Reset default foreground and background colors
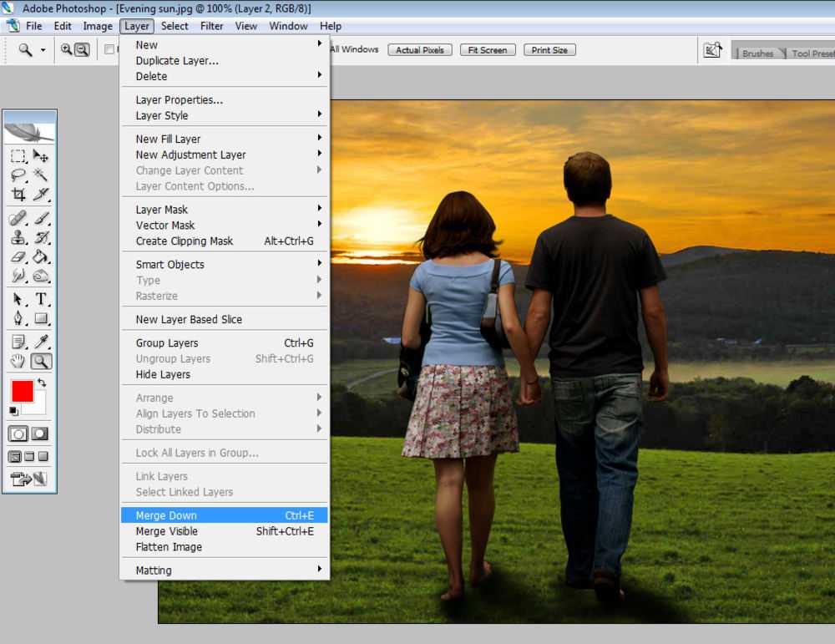835x644 pixels. [x=14, y=411]
